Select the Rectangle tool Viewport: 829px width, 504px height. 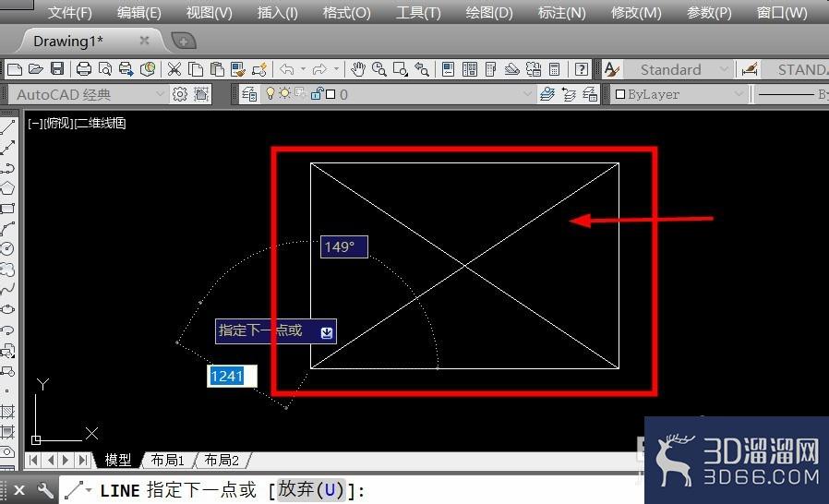pyautogui.click(x=7, y=209)
